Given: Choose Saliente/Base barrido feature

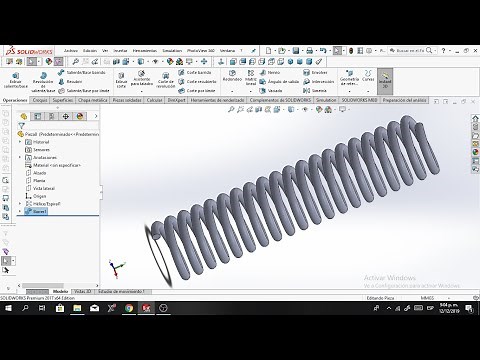Looking at the screenshot, I should (82, 72).
